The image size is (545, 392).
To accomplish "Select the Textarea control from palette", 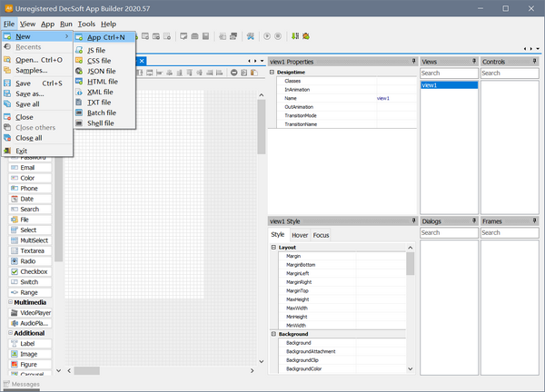I will (32, 250).
